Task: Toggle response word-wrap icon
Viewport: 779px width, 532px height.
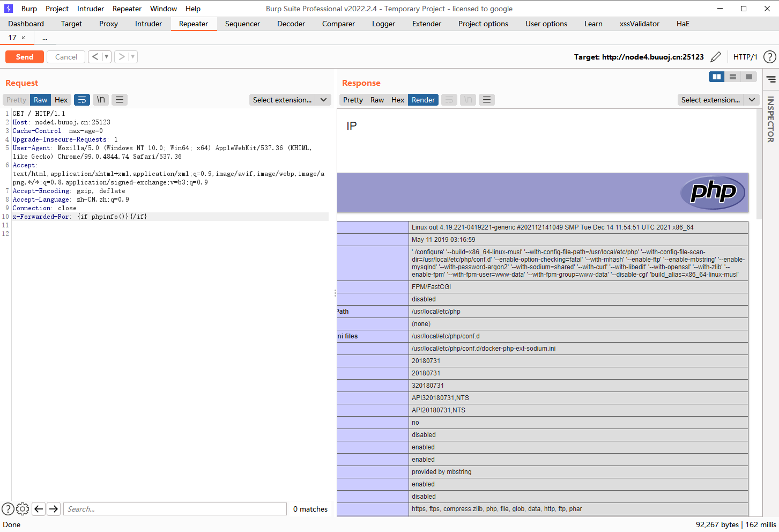Action: point(449,100)
